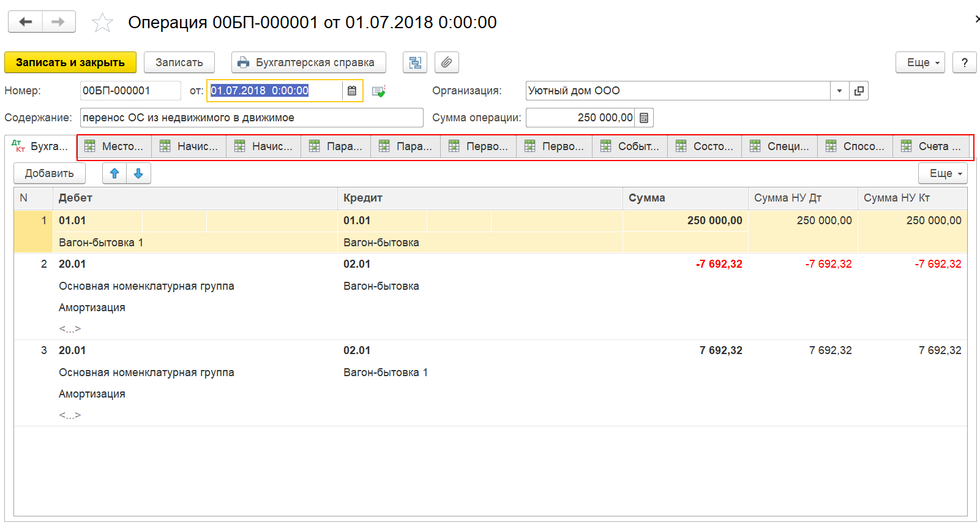Image resolution: width=980 pixels, height=525 pixels.
Task: Click the back navigation arrow
Action: point(25,22)
